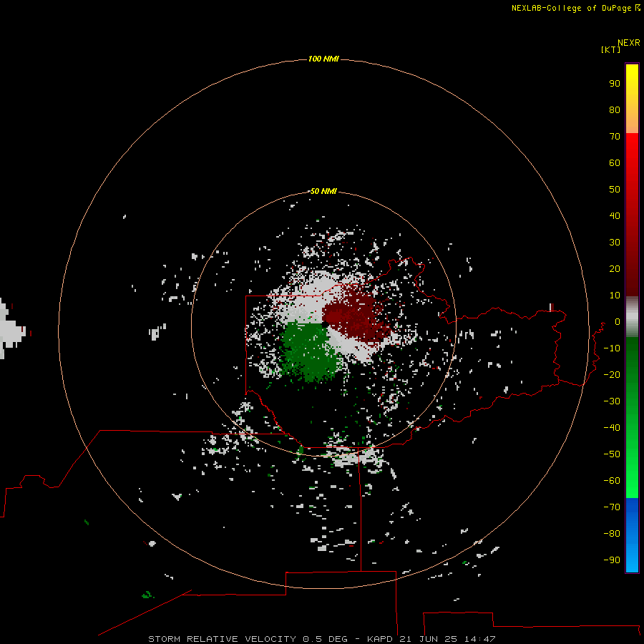Click the 30 knot scale value
Screen dimensions: 644x644
[615, 243]
